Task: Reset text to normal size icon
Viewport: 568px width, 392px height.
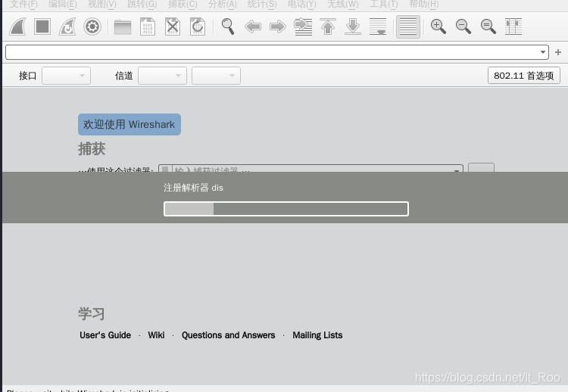Action: [488, 26]
